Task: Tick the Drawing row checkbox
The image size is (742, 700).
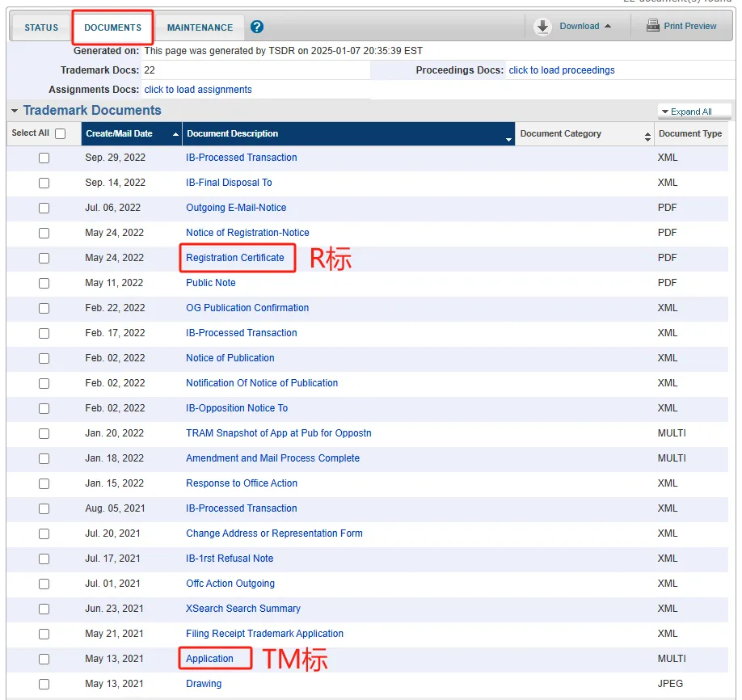Action: (x=44, y=685)
